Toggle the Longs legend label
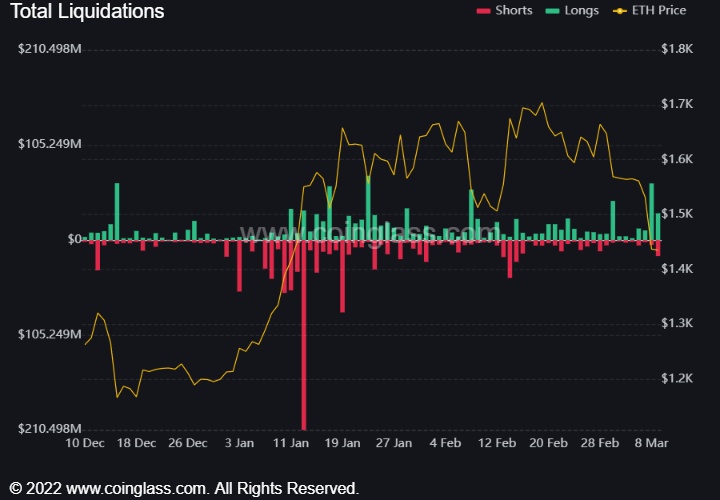This screenshot has width=720, height=500. point(581,11)
